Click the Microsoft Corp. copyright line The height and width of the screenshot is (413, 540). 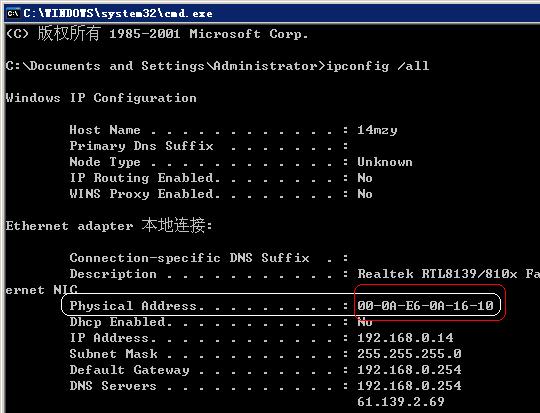click(157, 33)
